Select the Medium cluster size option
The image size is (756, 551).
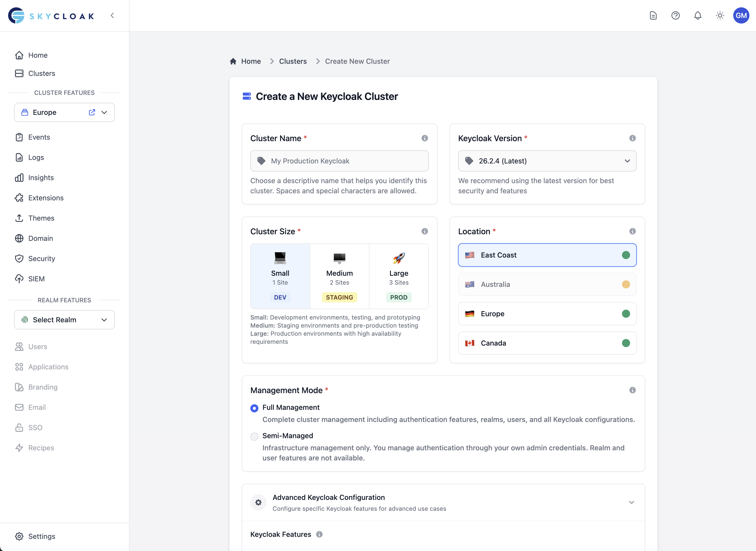[x=339, y=276]
